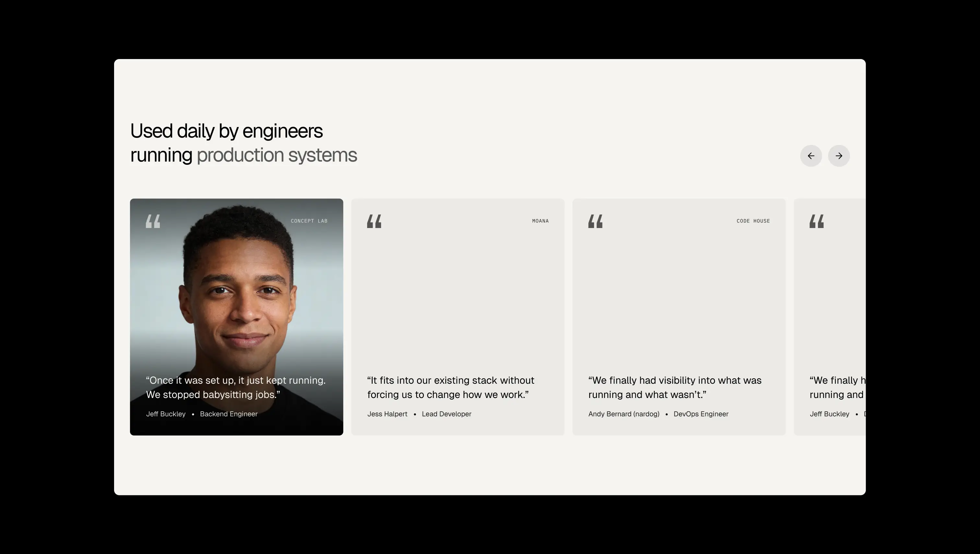Click quote mark icon on Concept Lab card

coord(153,221)
